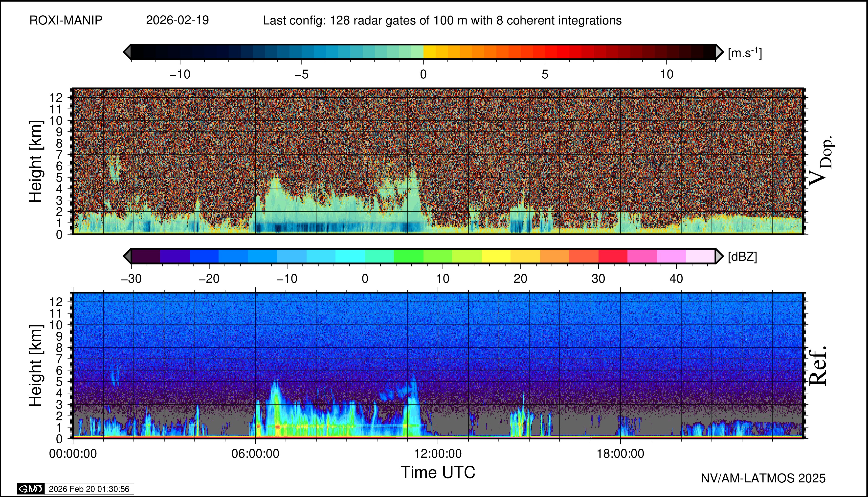The height and width of the screenshot is (497, 868).
Task: Click the 00:00:00 time axis label
Action: pyautogui.click(x=73, y=454)
